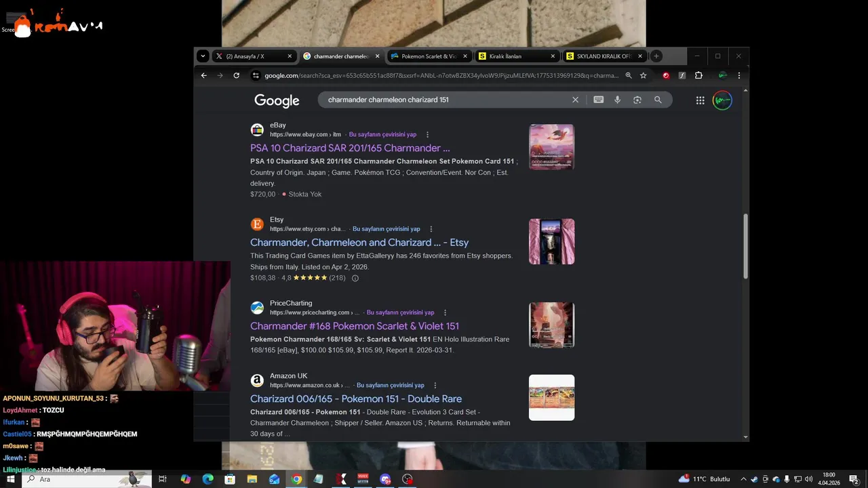Start a voice search with the microphone
This screenshot has height=488, width=868.
617,100
